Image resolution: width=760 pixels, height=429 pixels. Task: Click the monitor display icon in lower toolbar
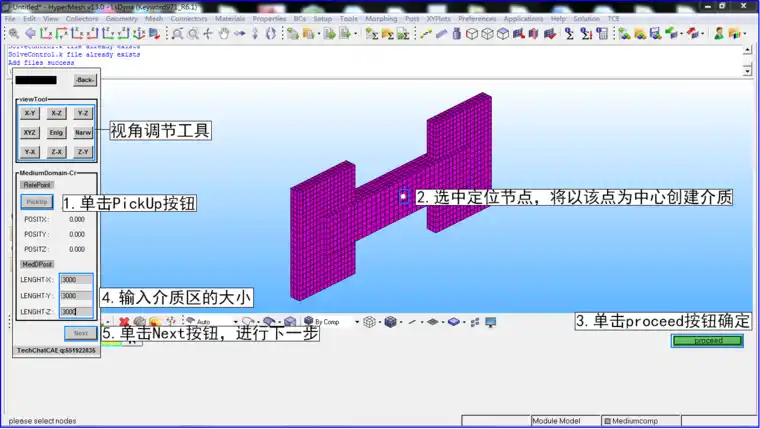pos(491,322)
